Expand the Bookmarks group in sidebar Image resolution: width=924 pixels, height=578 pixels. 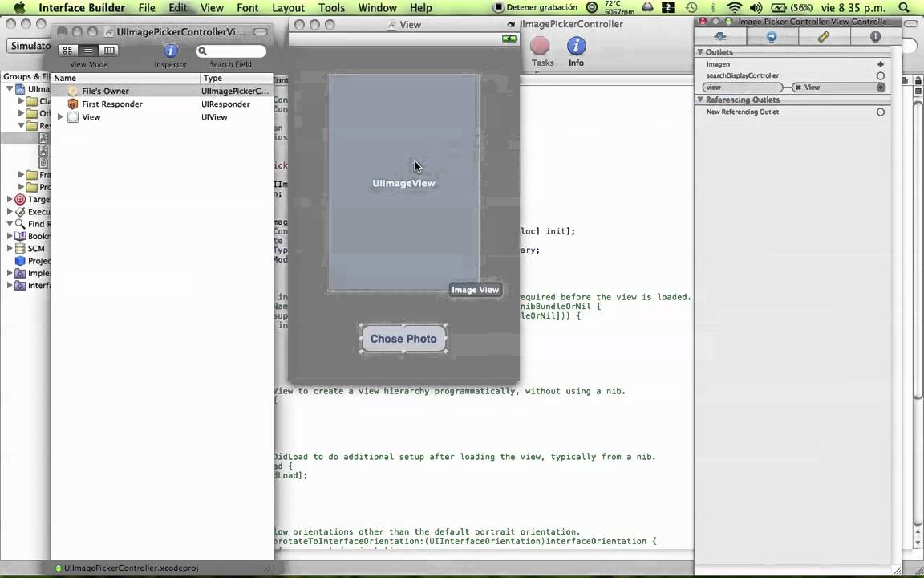[x=10, y=236]
